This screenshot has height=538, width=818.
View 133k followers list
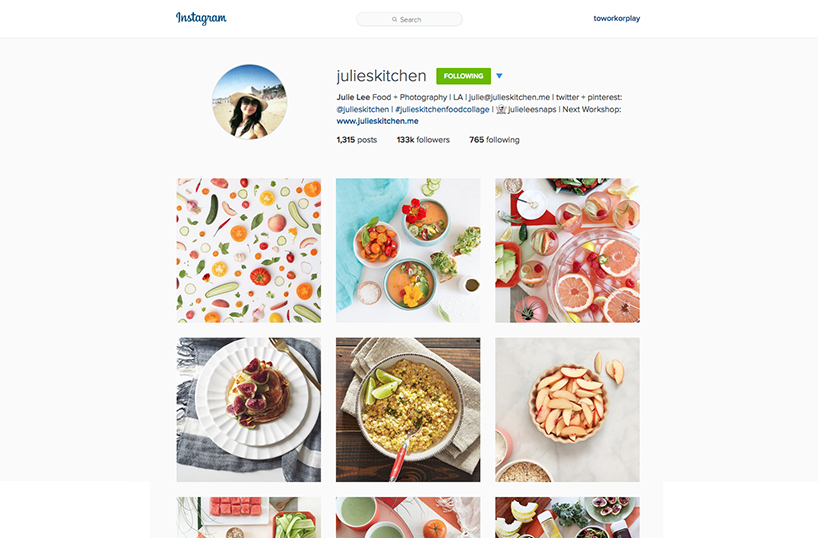click(423, 140)
